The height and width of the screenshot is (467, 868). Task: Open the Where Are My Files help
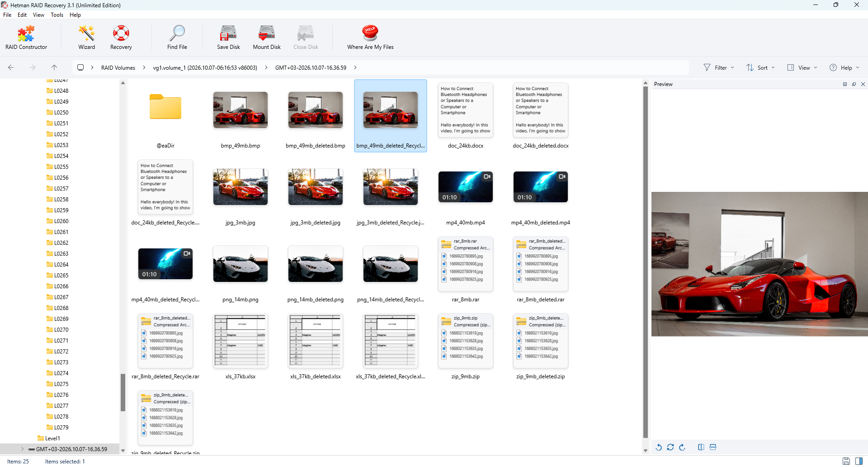(x=370, y=38)
